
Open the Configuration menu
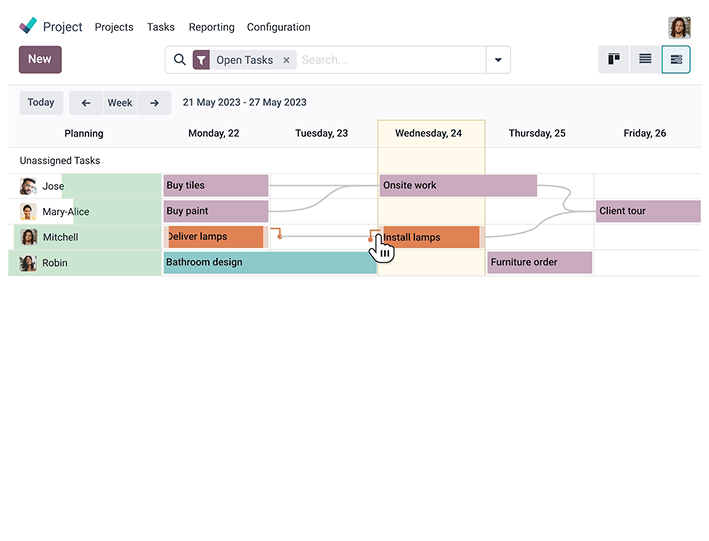click(x=278, y=27)
